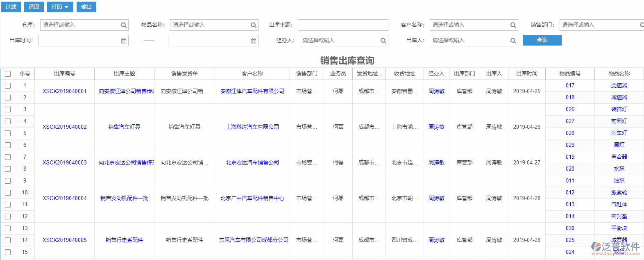Sort by the 出库时间 column header
Image resolution: width=644 pixels, height=260 pixels.
click(526, 74)
